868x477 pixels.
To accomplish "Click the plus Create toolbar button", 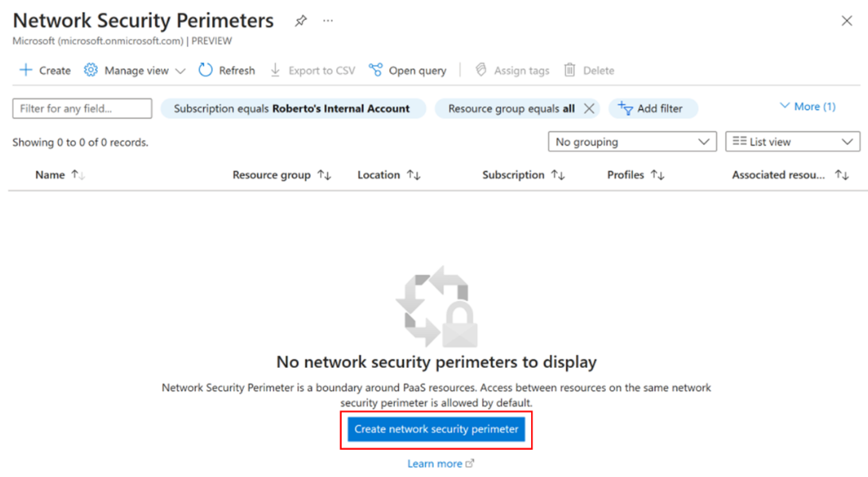I will [x=45, y=70].
